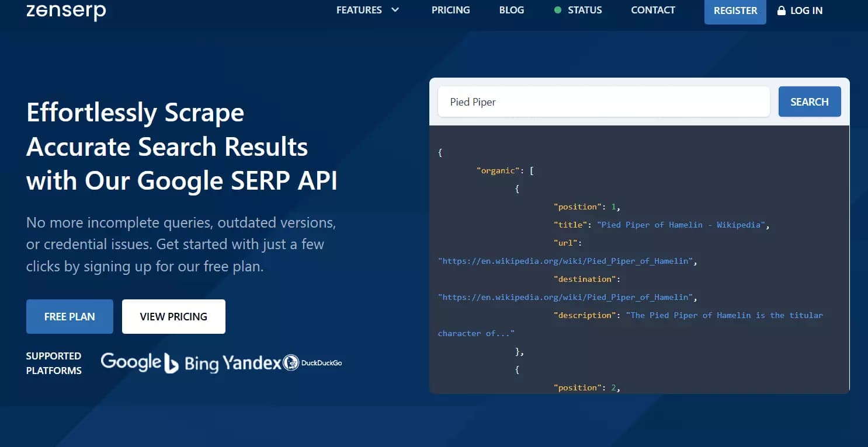Viewport: 868px width, 447px height.
Task: Open the CONTACT page
Action: pyautogui.click(x=652, y=10)
